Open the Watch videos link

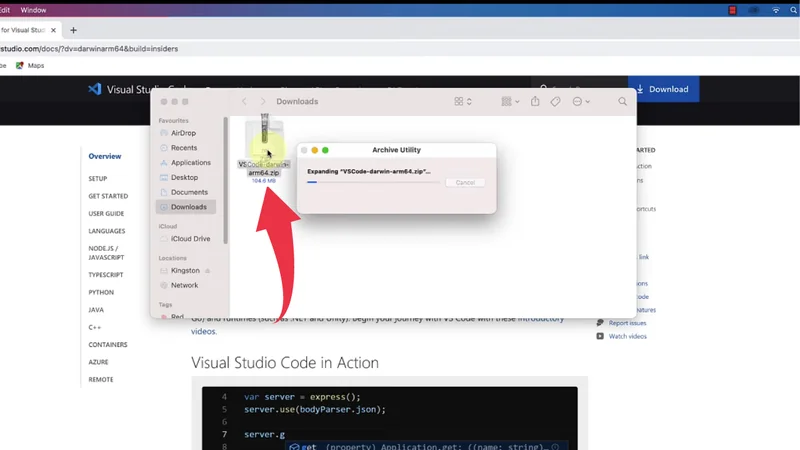(x=627, y=336)
